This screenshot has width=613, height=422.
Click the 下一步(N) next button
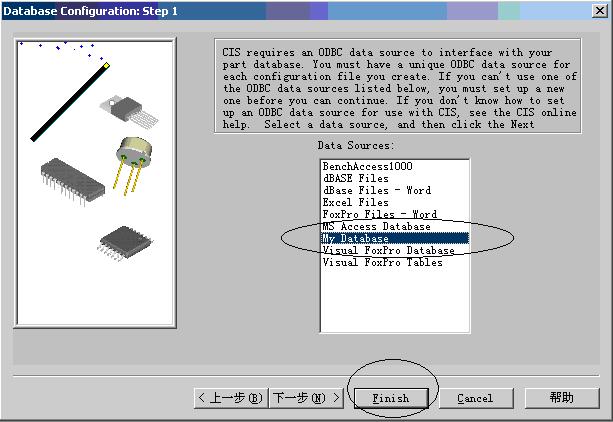tap(306, 398)
